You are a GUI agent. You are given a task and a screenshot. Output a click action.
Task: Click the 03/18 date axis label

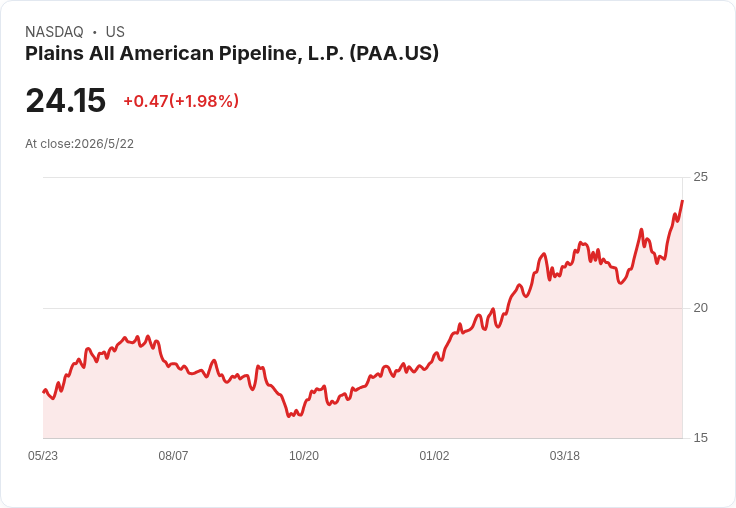pyautogui.click(x=565, y=455)
